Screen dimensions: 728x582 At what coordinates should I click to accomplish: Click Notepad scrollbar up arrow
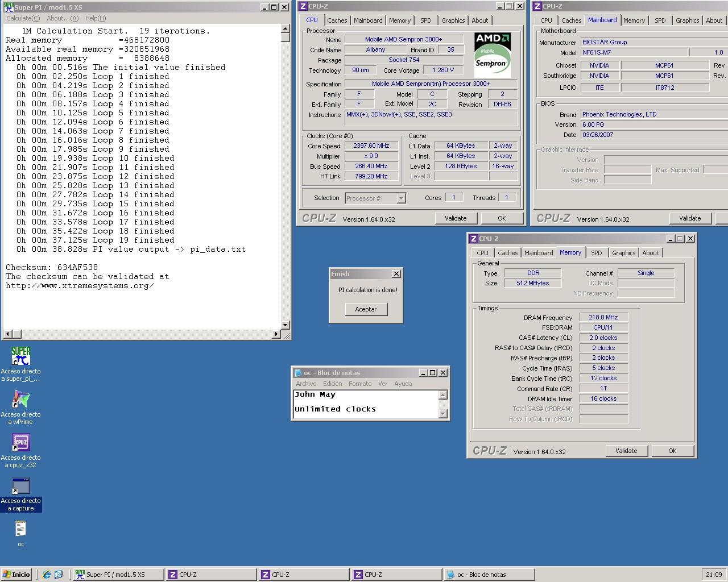coord(443,395)
